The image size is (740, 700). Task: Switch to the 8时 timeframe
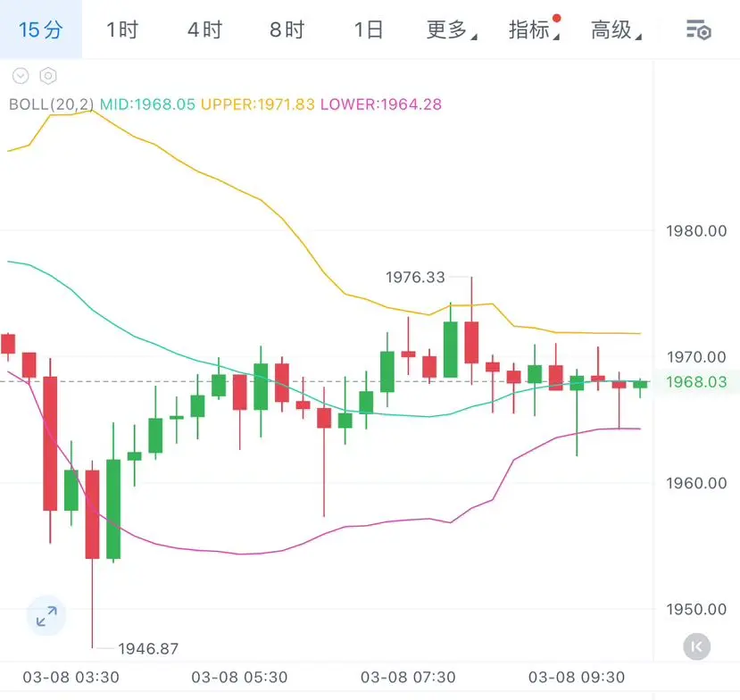287,29
